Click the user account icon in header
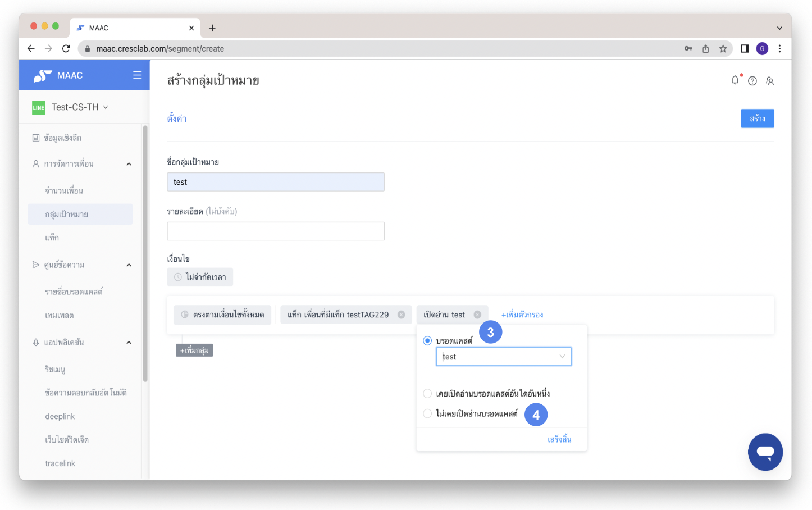 click(x=770, y=81)
